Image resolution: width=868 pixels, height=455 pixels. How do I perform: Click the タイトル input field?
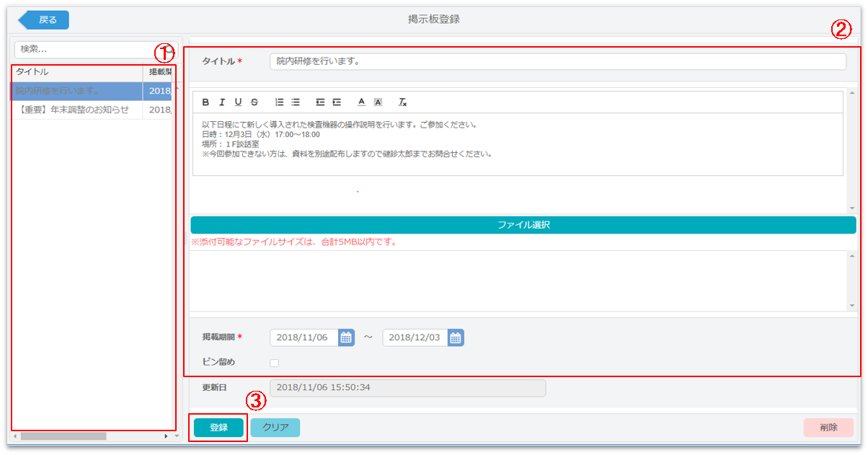coord(558,61)
